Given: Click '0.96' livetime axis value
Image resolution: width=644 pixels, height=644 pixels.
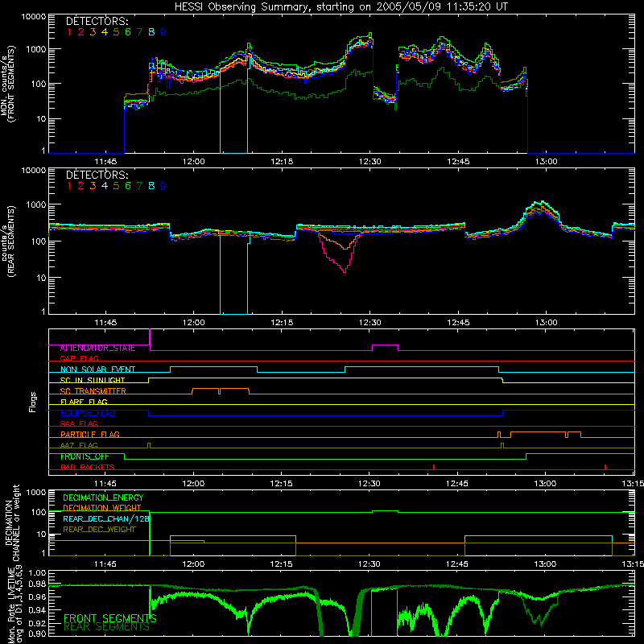Looking at the screenshot, I should click(38, 597).
